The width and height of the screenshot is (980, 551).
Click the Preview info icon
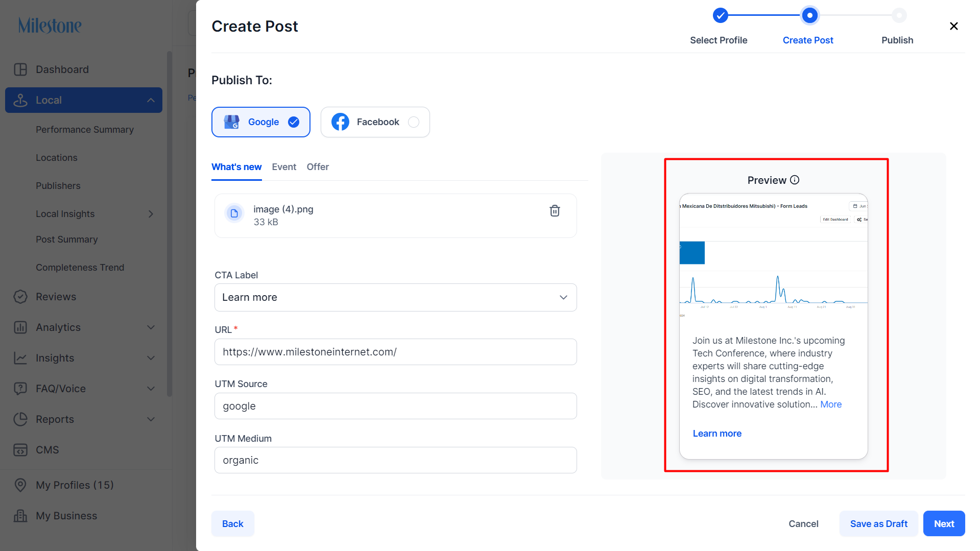tap(795, 180)
